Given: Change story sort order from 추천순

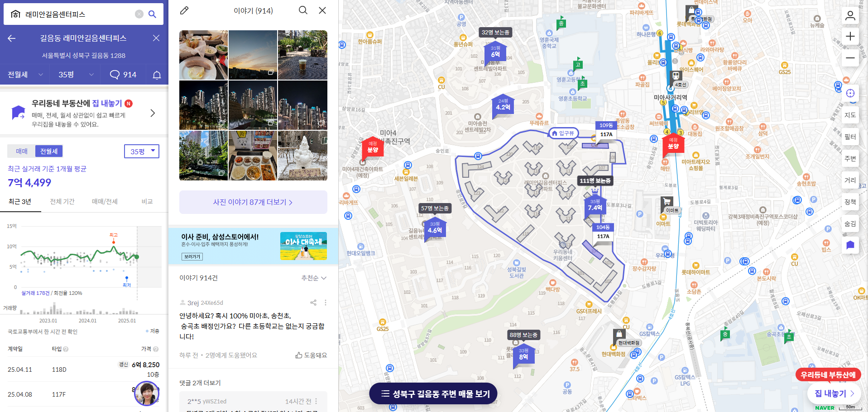Looking at the screenshot, I should 314,278.
